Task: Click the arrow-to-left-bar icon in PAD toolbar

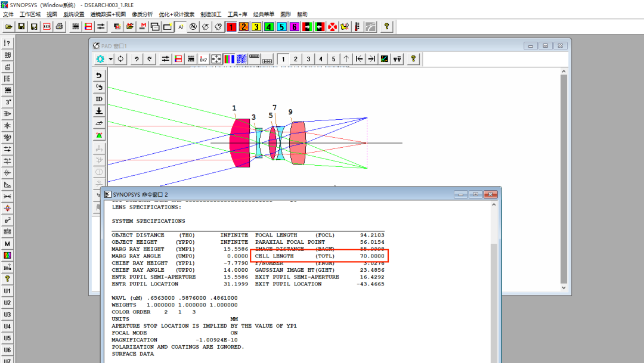Action: (x=359, y=59)
